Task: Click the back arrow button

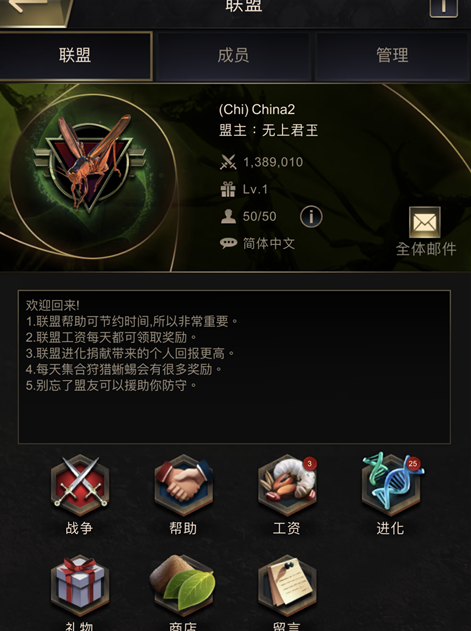Action: click(34, 10)
